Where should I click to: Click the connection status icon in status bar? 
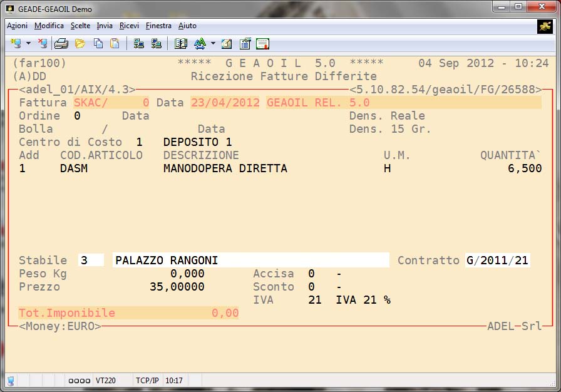(11, 381)
